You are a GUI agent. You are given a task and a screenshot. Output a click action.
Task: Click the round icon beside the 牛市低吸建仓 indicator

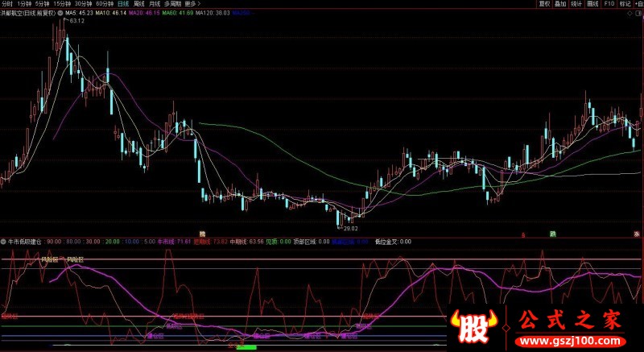tap(4, 240)
